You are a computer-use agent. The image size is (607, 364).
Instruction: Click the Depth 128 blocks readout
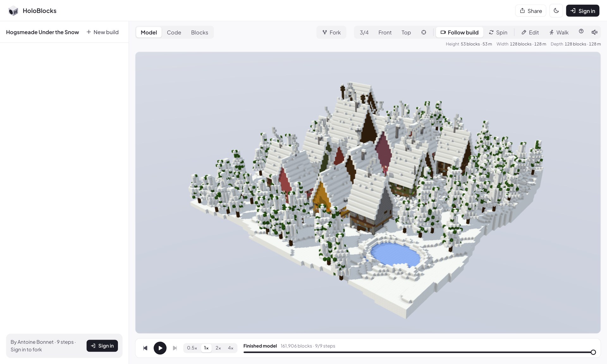(575, 44)
